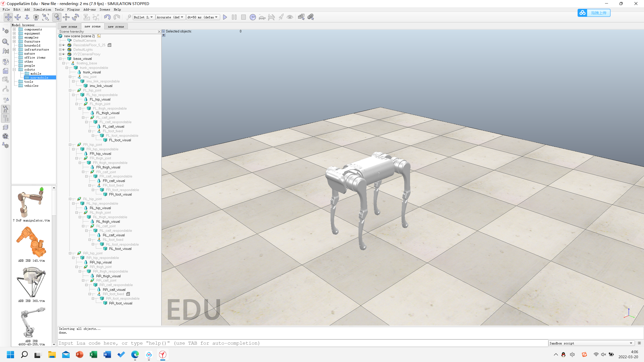Open the Simulation menu
644x362 pixels.
coord(42,10)
